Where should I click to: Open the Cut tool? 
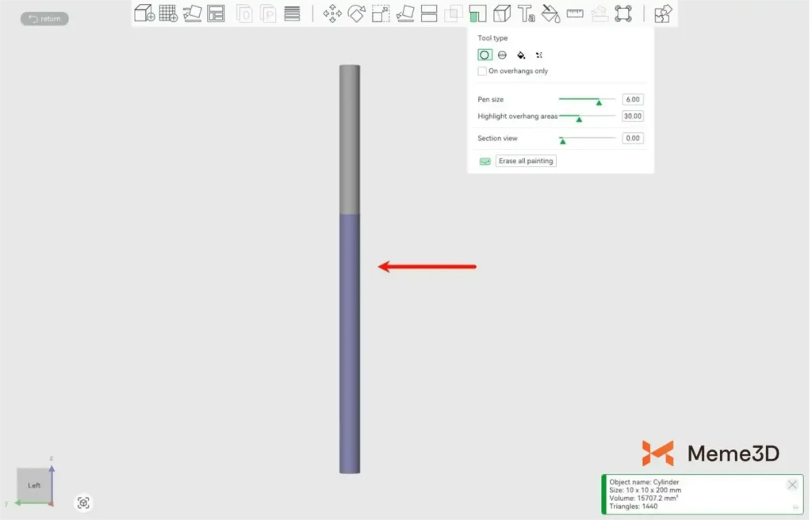pyautogui.click(x=429, y=13)
